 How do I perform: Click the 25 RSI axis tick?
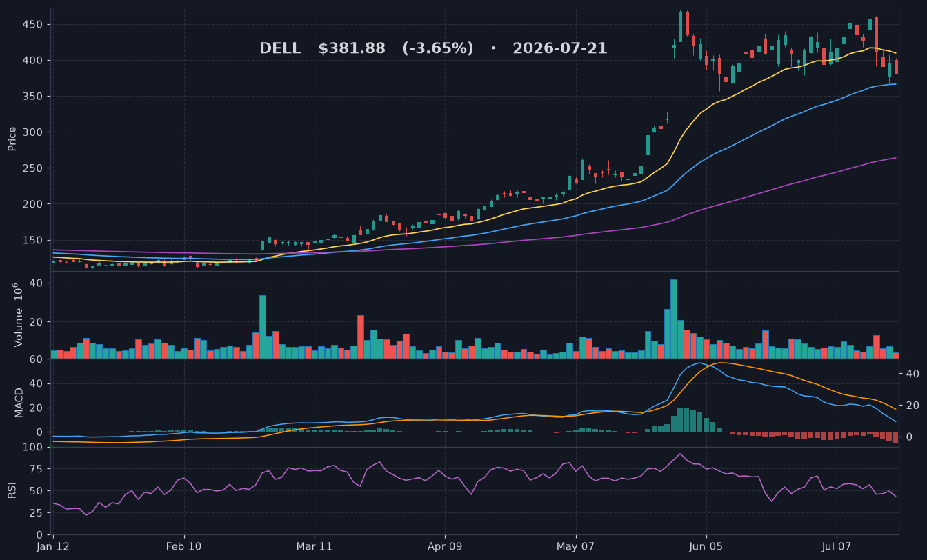click(x=37, y=513)
